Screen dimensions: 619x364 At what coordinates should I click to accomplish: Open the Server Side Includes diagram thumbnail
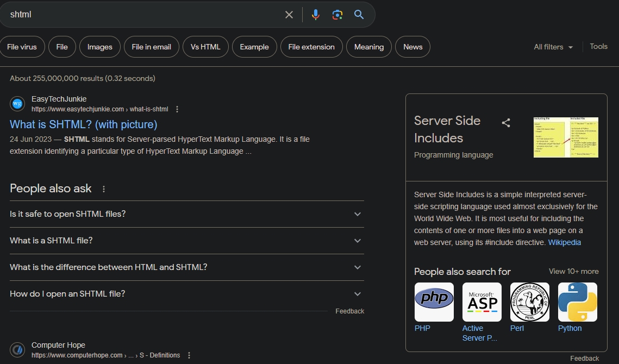tap(566, 137)
